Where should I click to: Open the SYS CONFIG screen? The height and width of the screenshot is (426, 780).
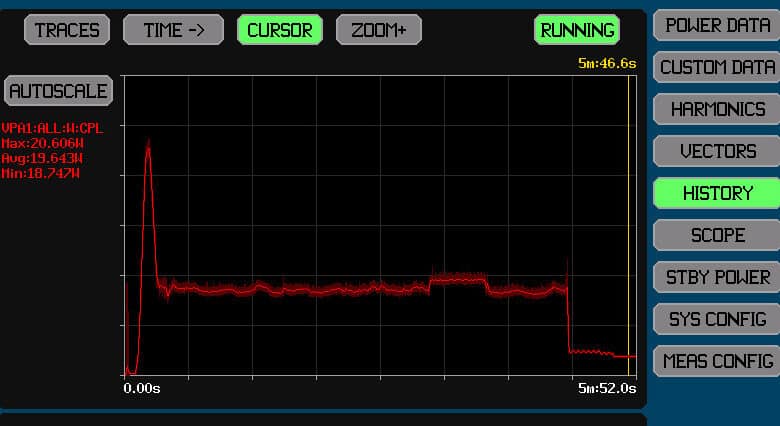pyautogui.click(x=717, y=319)
